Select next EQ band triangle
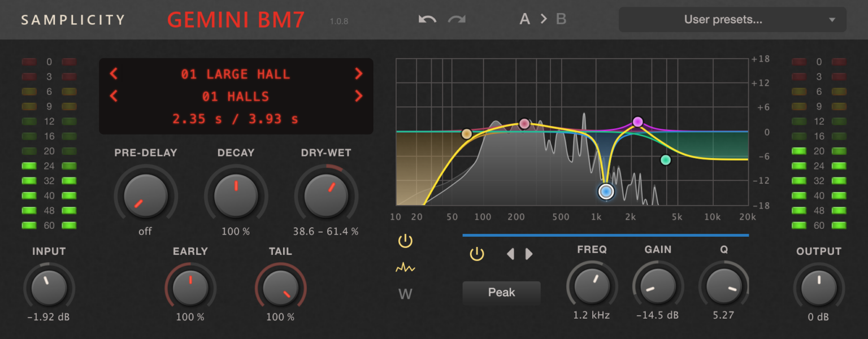This screenshot has width=868, height=339. click(x=529, y=254)
